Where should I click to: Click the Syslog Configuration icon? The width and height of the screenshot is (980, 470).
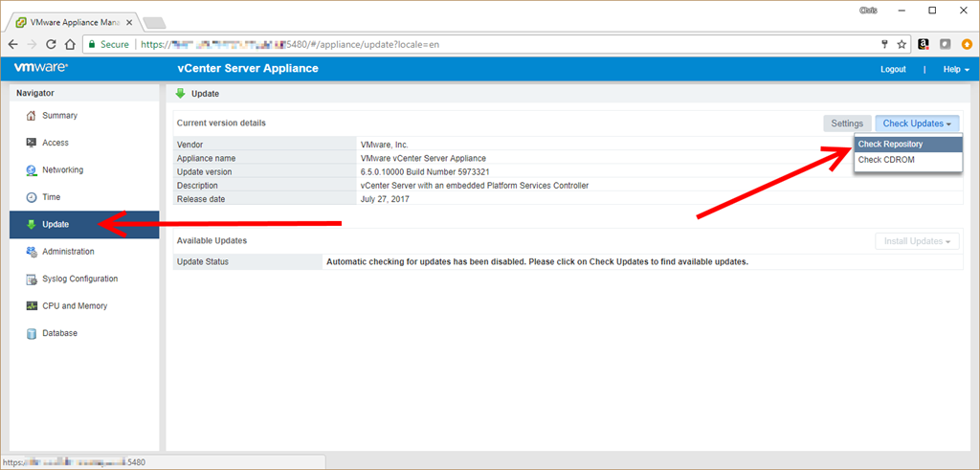click(x=32, y=280)
